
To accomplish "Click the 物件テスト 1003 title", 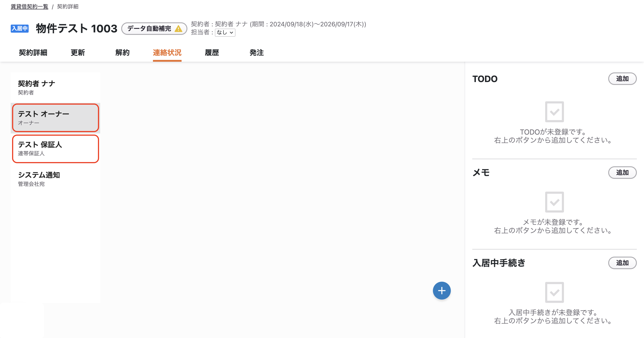I will click(x=76, y=28).
